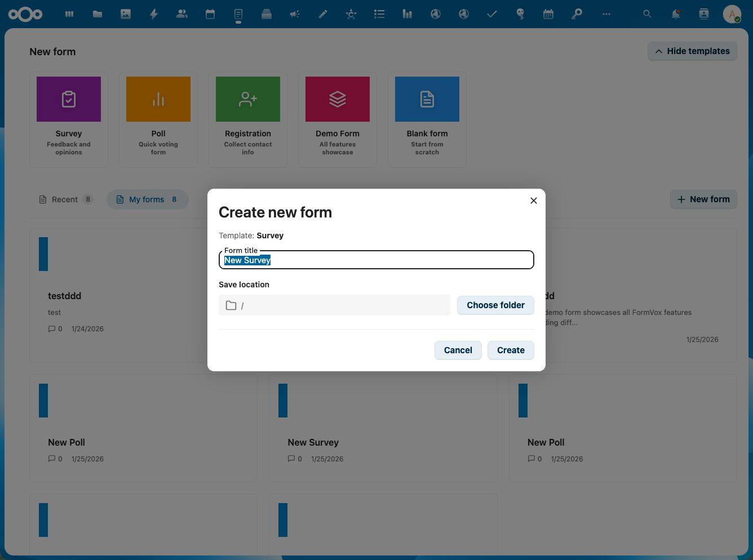753x560 pixels.
Task: Open the Contacts app people icon
Action: click(181, 14)
